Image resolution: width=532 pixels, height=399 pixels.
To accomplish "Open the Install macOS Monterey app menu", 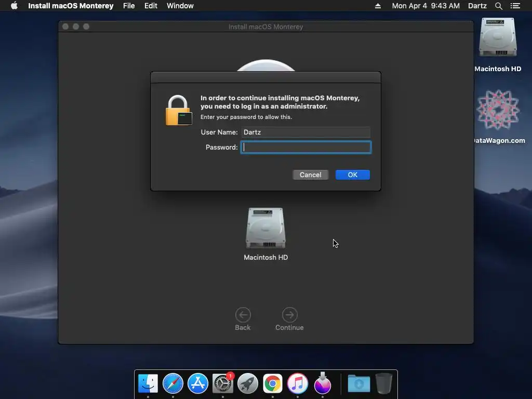I will click(x=71, y=6).
